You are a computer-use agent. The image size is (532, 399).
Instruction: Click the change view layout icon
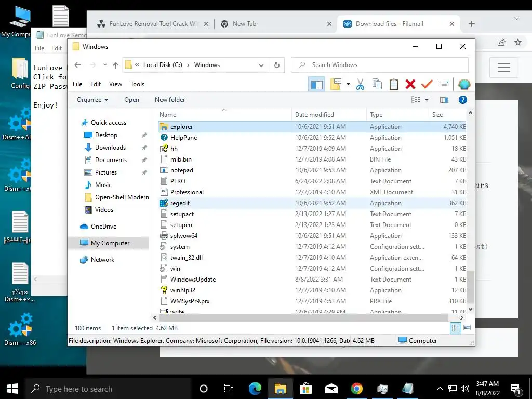coord(416,100)
